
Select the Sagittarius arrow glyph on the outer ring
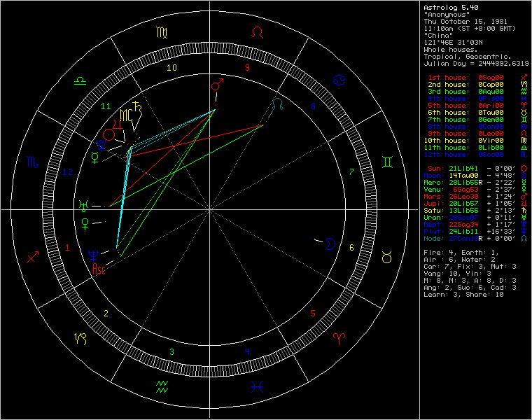33,257
